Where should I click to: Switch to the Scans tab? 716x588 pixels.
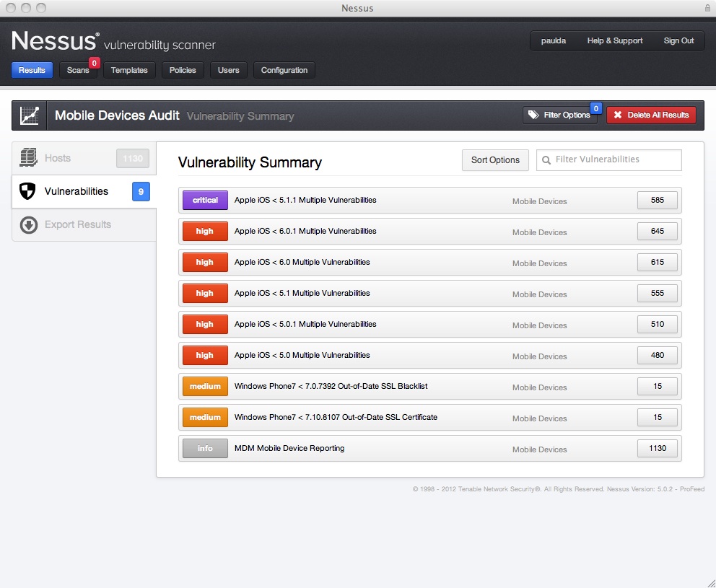[x=78, y=70]
